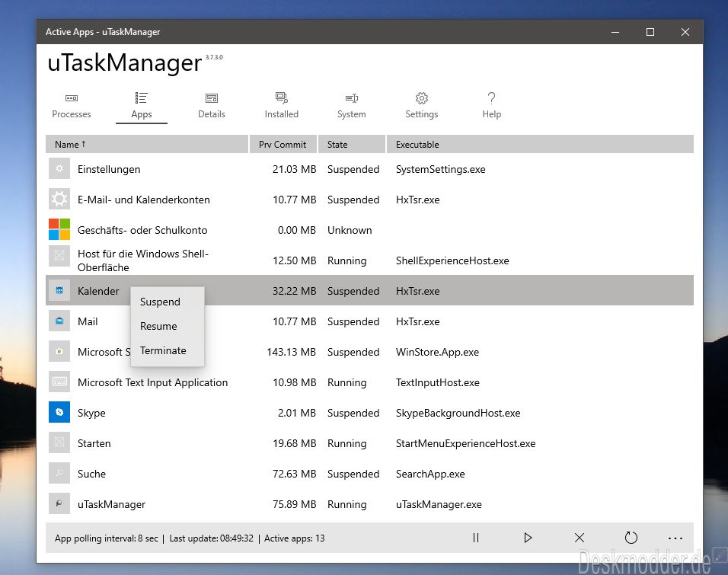Click the Suche magnifier icon

59,473
